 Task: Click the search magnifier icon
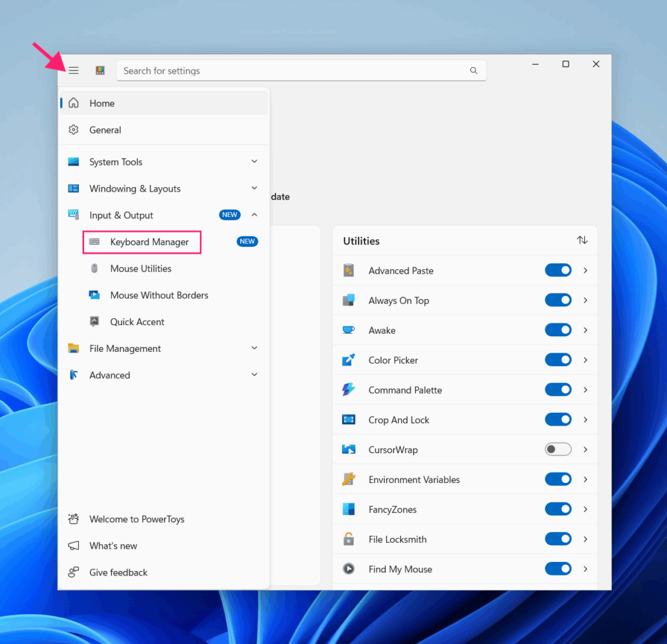click(474, 70)
